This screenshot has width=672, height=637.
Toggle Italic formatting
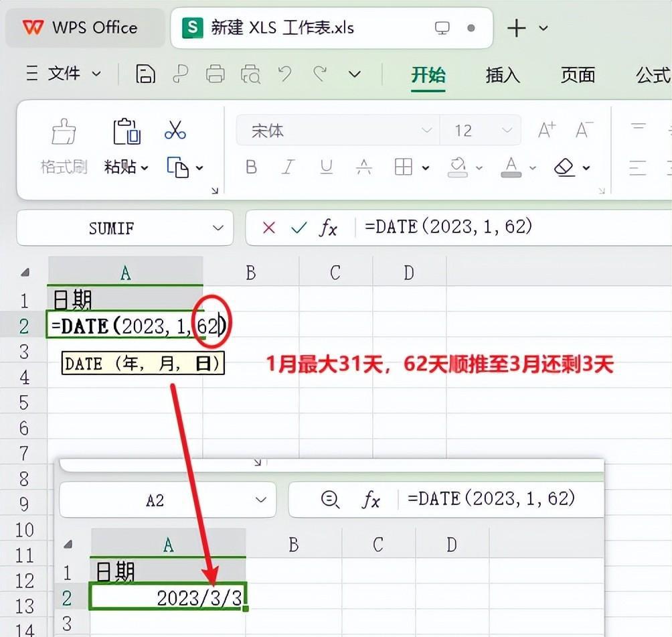point(288,167)
